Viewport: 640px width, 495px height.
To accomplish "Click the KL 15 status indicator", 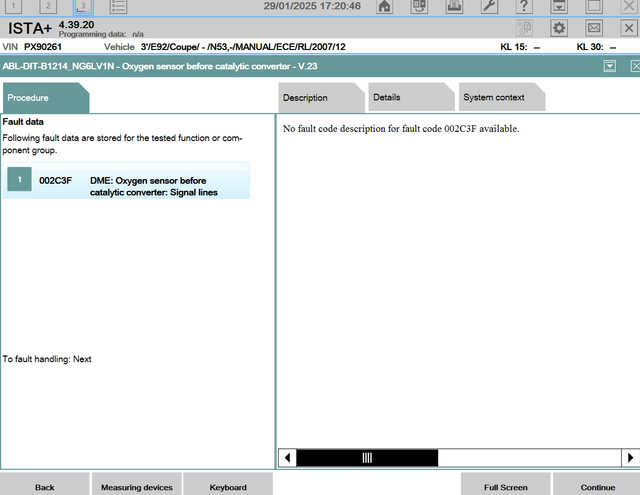I will pos(520,47).
